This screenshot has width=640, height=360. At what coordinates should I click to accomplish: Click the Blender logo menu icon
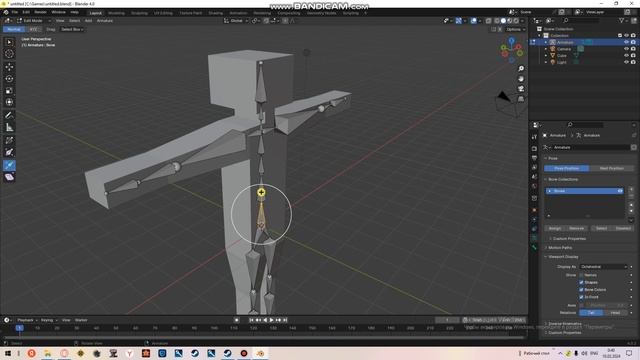pyautogui.click(x=6, y=12)
